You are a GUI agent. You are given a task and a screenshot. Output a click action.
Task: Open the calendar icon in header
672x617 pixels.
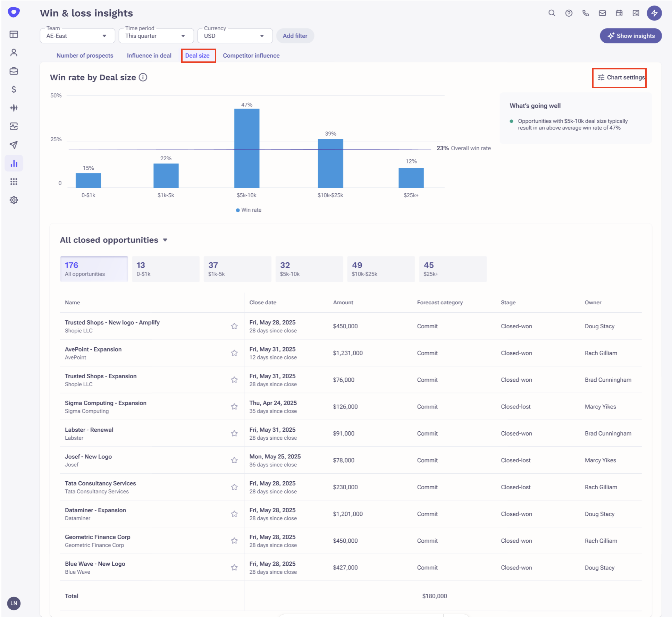tap(619, 13)
